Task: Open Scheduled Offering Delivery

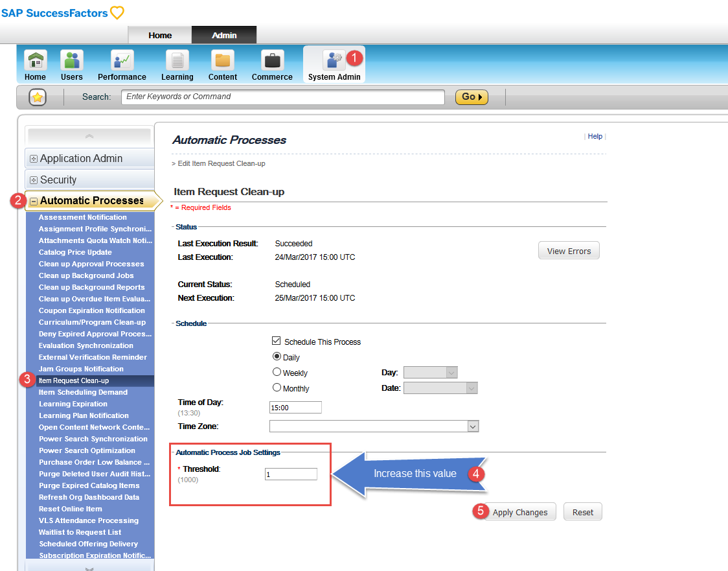Action: tap(89, 544)
